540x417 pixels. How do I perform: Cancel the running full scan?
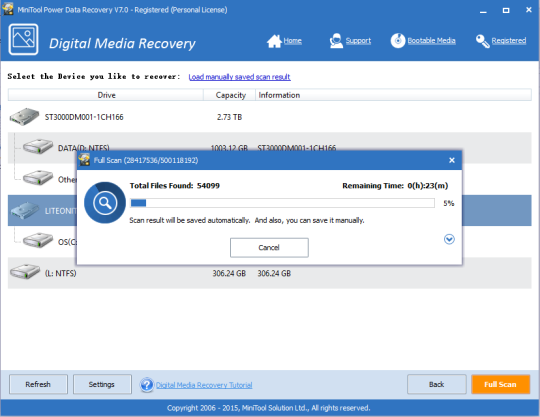click(x=269, y=248)
